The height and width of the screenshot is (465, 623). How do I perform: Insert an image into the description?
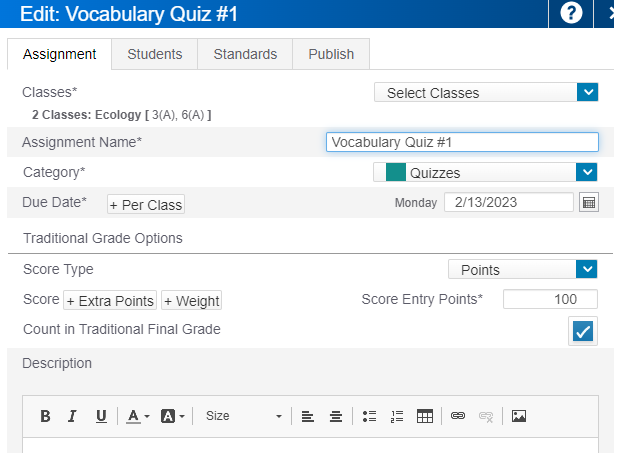tap(518, 416)
